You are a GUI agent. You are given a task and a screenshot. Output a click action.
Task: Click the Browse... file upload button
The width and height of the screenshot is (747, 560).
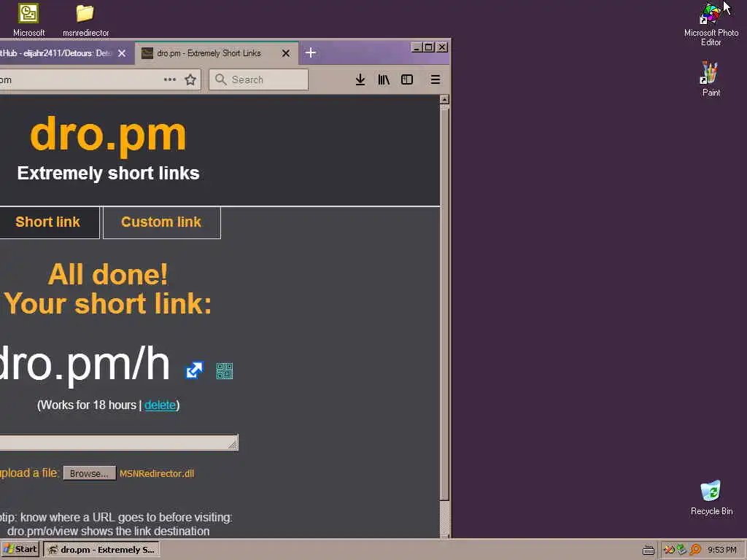point(90,473)
